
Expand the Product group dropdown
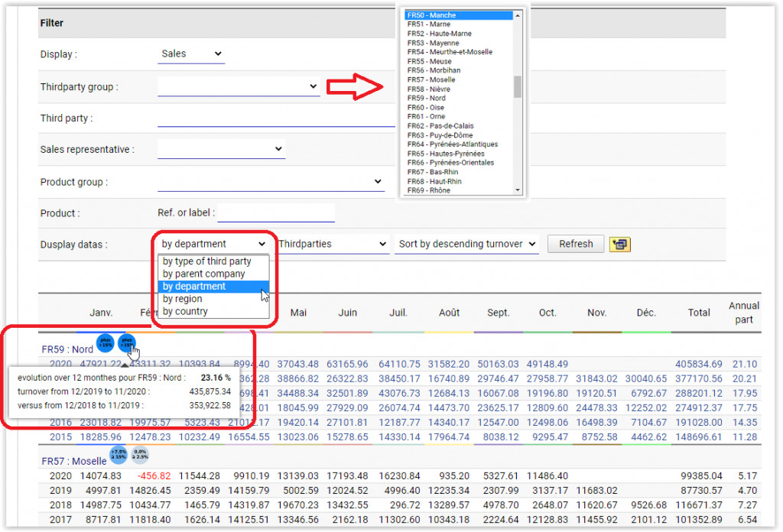(271, 182)
